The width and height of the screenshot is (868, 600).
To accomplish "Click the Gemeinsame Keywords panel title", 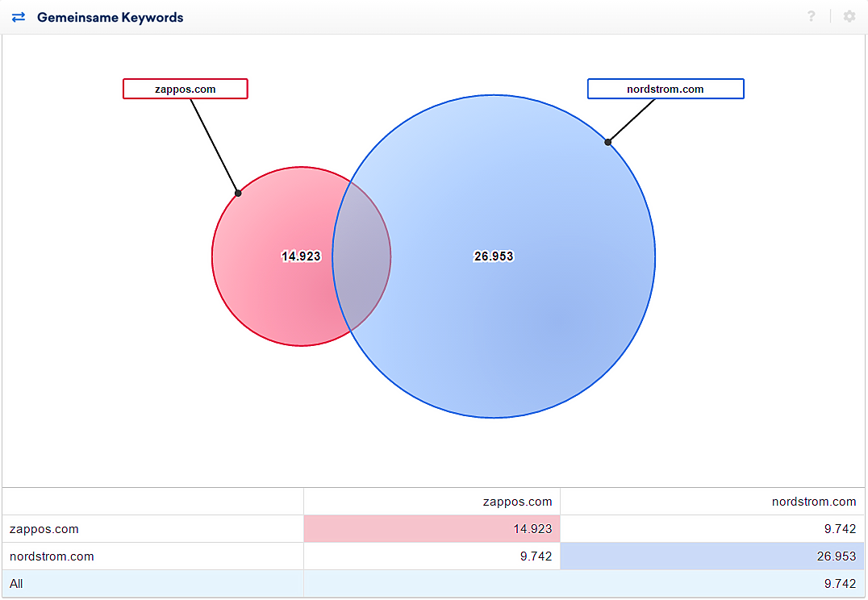I will coord(110,17).
